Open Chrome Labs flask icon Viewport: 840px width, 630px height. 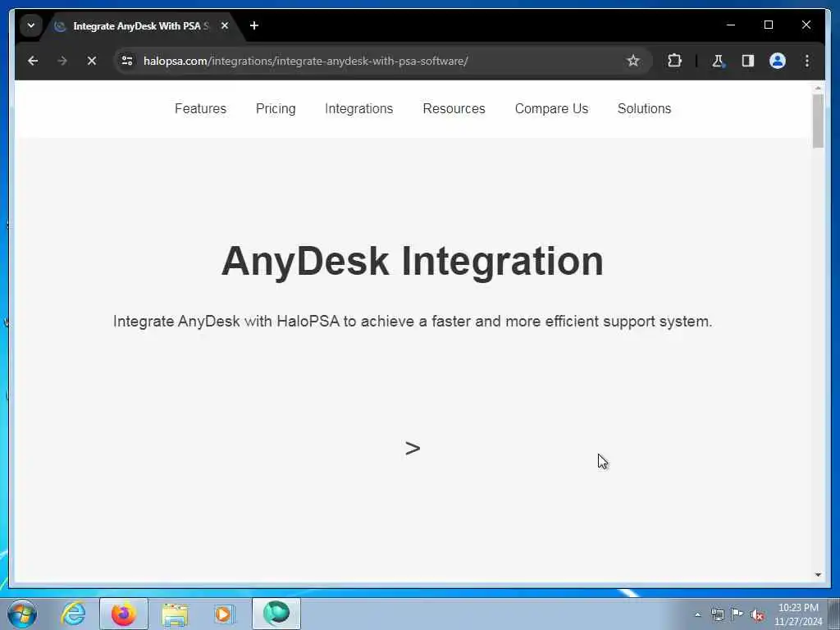tap(718, 61)
